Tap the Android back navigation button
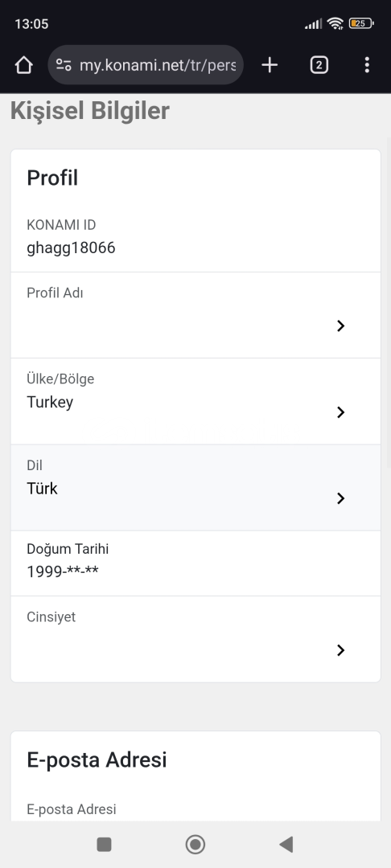This screenshot has height=868, width=391. [286, 844]
